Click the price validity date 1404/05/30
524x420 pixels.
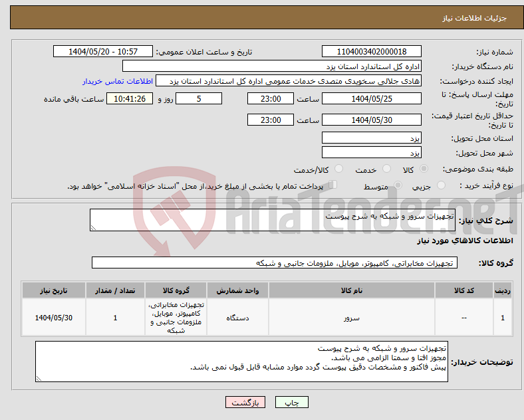pyautogui.click(x=371, y=120)
